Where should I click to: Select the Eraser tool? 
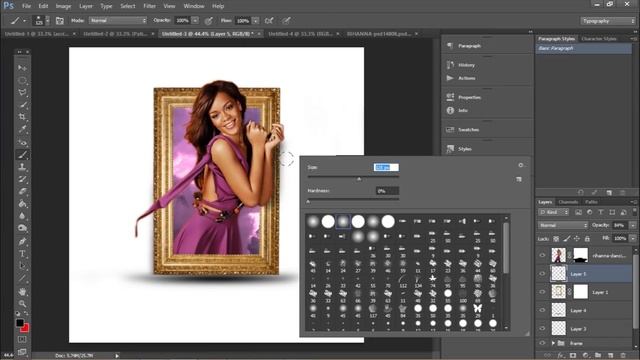coord(22,191)
